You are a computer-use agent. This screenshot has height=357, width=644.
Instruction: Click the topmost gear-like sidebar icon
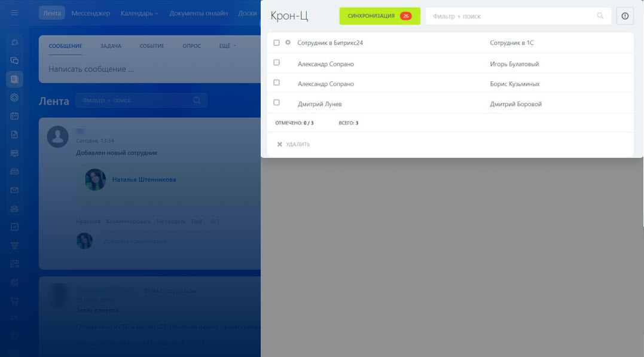pos(14,42)
